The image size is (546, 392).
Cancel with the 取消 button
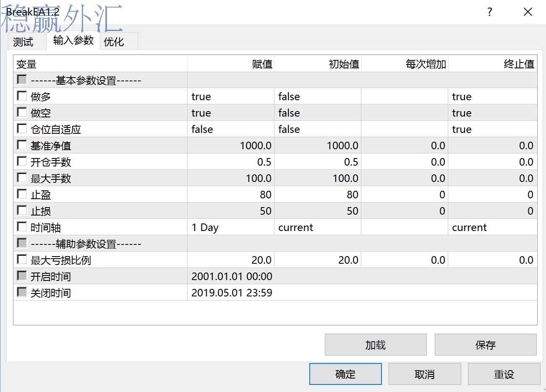(x=425, y=374)
